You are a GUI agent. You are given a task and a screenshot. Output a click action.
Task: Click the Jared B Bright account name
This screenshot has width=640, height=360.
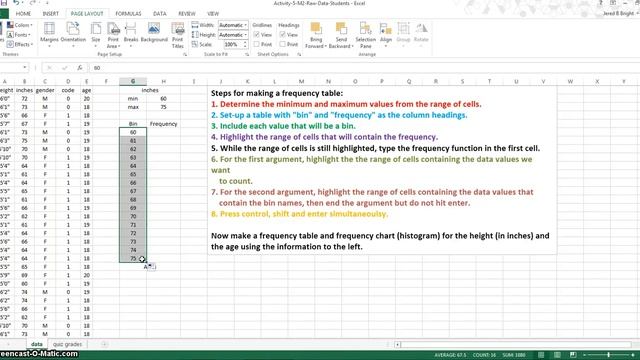coord(619,13)
